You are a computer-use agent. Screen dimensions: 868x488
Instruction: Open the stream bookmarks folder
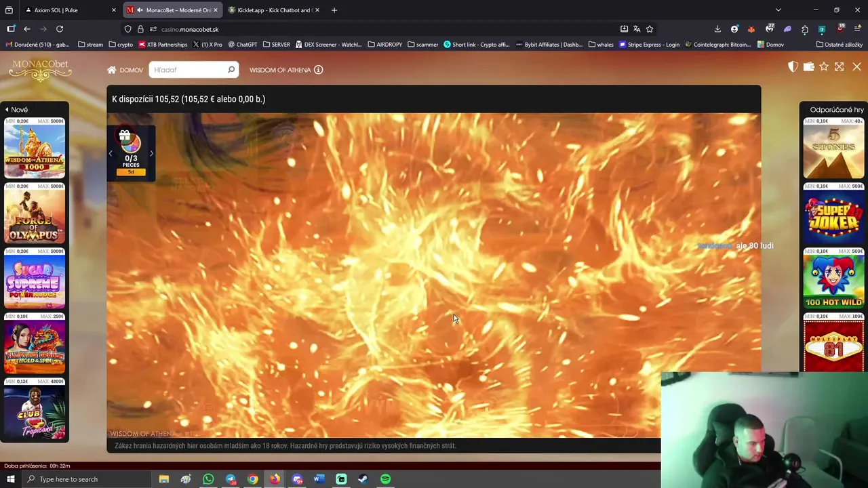pyautogui.click(x=90, y=45)
